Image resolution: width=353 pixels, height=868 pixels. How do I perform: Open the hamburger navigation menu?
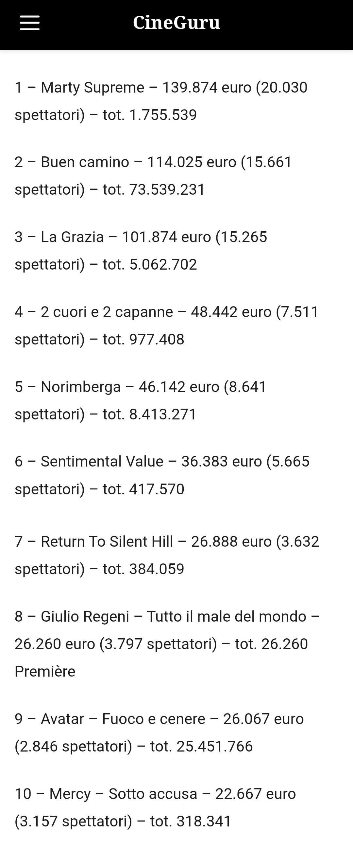click(x=30, y=23)
